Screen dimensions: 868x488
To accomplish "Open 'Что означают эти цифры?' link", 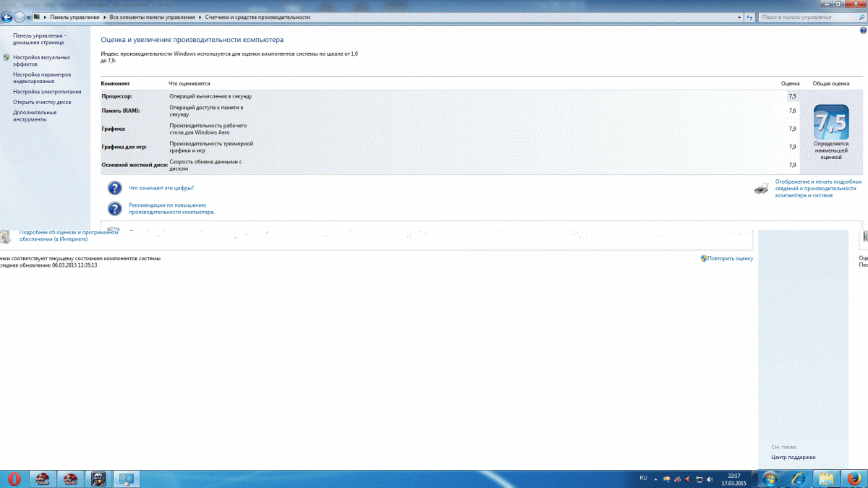I will point(161,188).
